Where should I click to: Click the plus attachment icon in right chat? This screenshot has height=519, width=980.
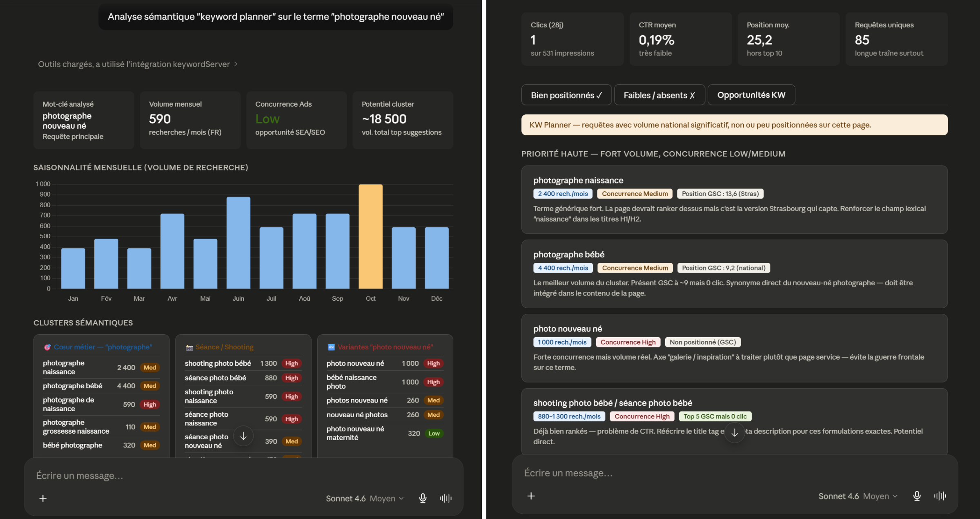[531, 496]
